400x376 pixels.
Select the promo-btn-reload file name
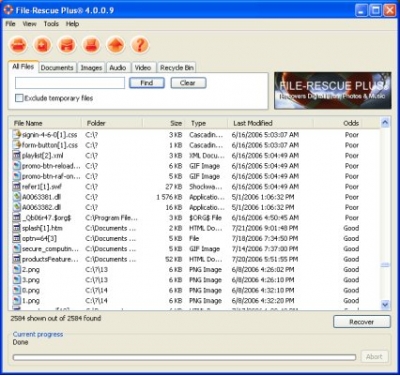pyautogui.click(x=51, y=166)
